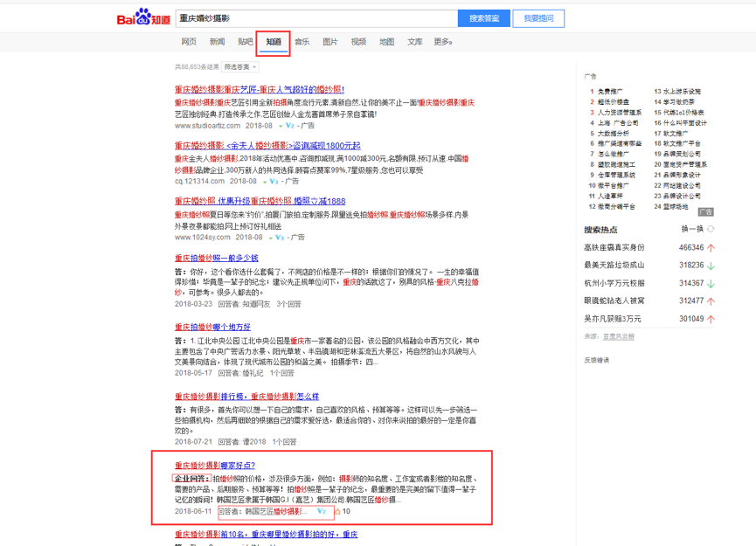This screenshot has width=756, height=546.
Task: Click the red up arrow beside 466346
Action: click(x=711, y=247)
